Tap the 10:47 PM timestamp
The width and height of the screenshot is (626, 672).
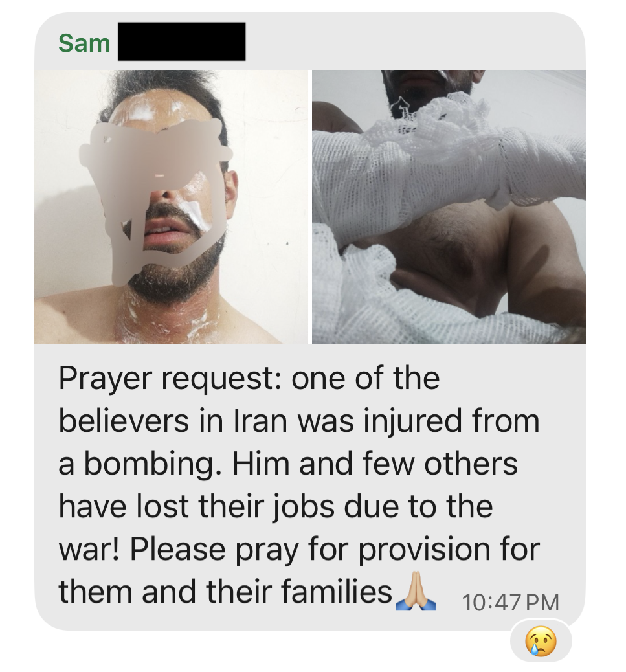(x=510, y=602)
